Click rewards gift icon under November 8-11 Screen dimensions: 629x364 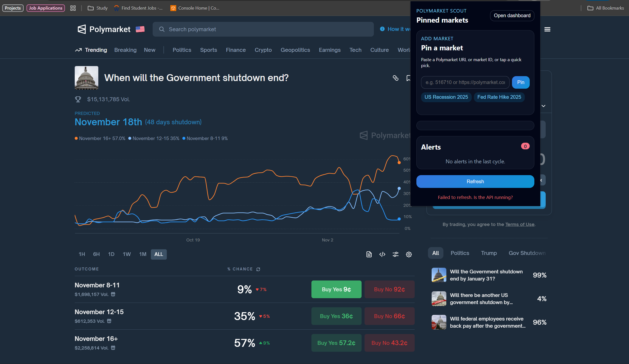click(x=113, y=294)
